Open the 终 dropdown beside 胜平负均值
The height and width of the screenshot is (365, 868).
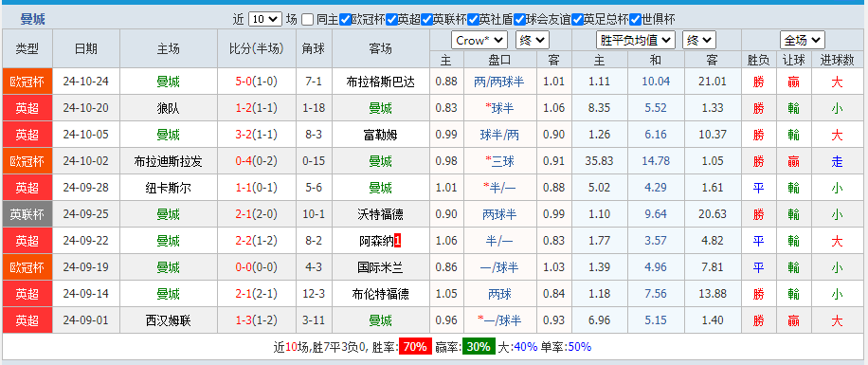pos(699,41)
